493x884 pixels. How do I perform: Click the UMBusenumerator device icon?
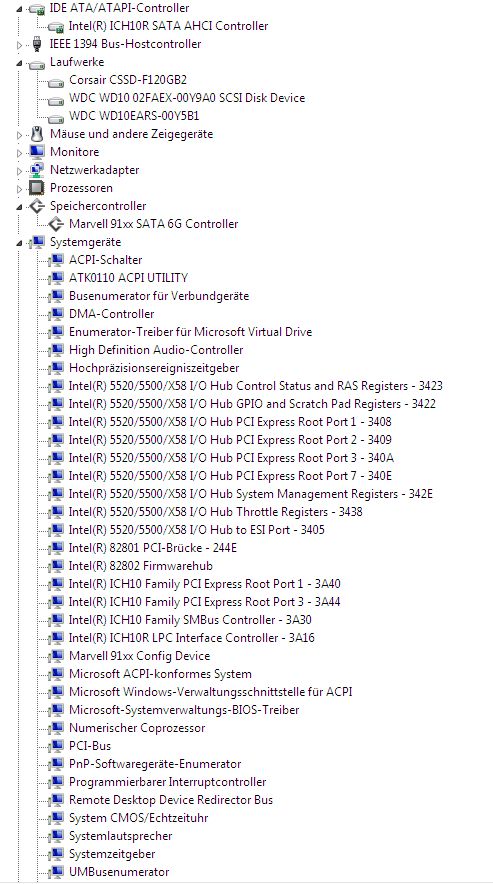tap(56, 872)
